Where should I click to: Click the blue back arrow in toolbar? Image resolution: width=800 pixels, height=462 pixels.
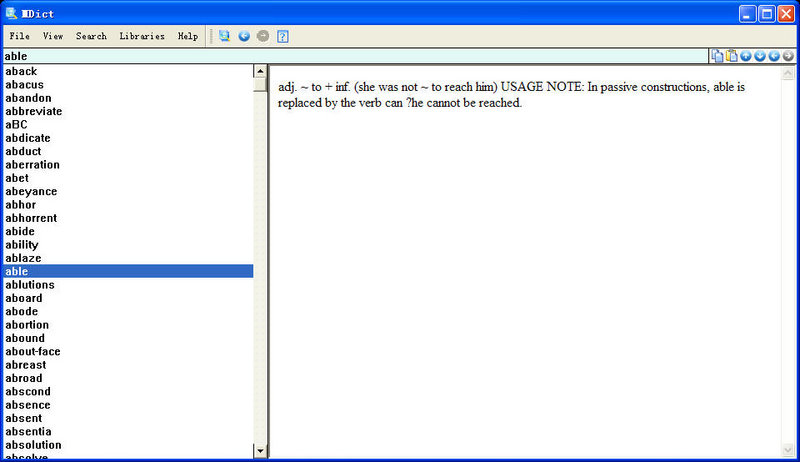pyautogui.click(x=244, y=36)
